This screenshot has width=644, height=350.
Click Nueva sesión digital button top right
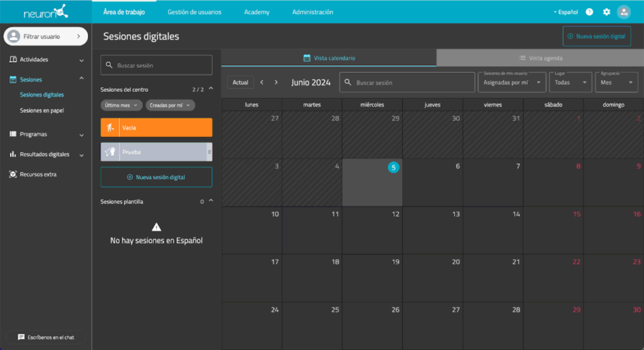pyautogui.click(x=597, y=36)
